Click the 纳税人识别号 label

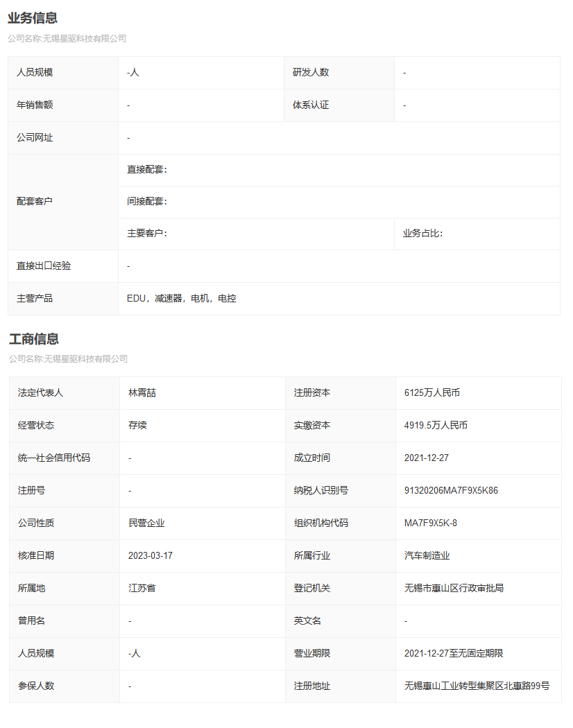[x=321, y=490]
